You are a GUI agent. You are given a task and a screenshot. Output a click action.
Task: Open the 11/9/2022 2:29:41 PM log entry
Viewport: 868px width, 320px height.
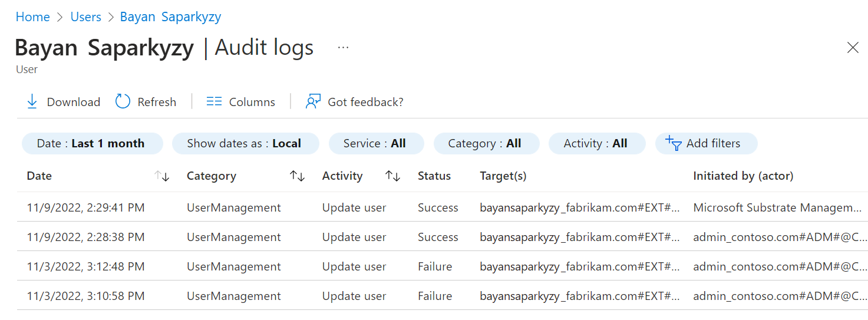(x=85, y=207)
